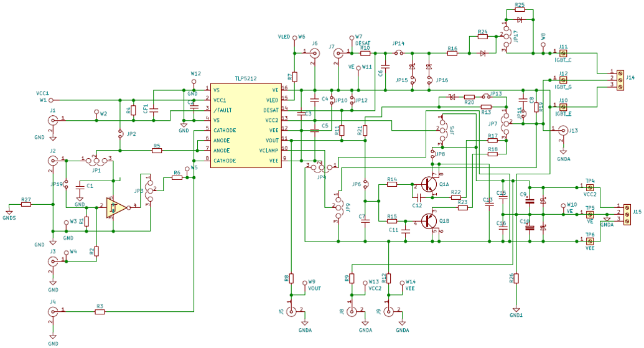644x348 pixels.
Task: Select transistor Q1B
Action: (x=428, y=221)
